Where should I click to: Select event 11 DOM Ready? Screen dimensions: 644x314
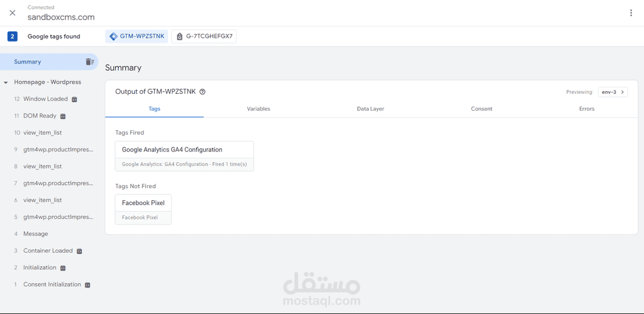pyautogui.click(x=40, y=116)
